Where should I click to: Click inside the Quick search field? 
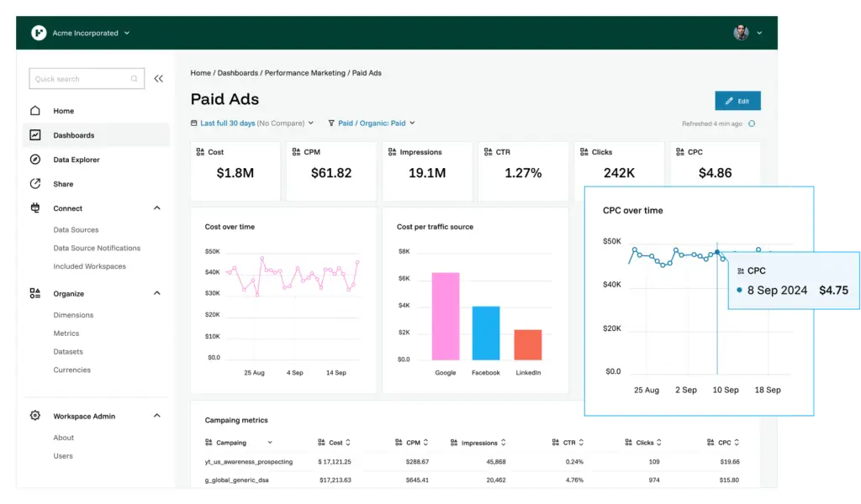[x=80, y=78]
